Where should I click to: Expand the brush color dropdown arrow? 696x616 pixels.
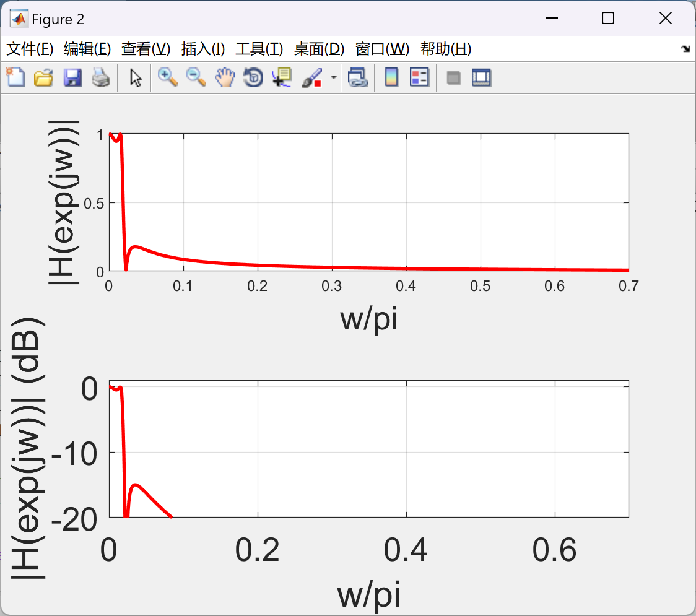pyautogui.click(x=333, y=77)
